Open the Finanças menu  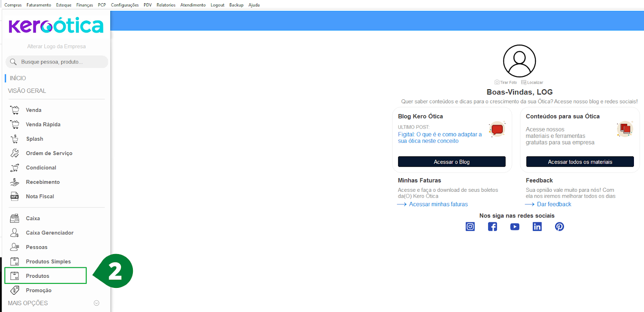point(85,5)
